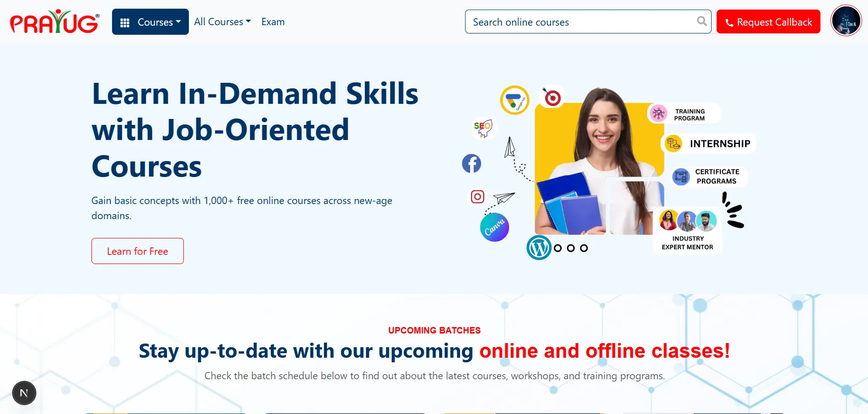Click the search magnifier icon
Screen dimensions: 868x414
pos(701,22)
